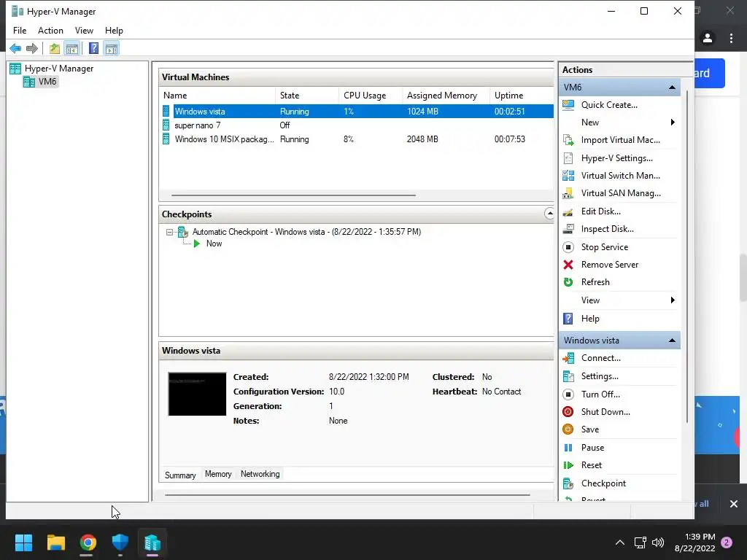Screen dimensions: 747x560
Task: Collapse the Checkpoints pane with round arrow
Action: point(549,214)
